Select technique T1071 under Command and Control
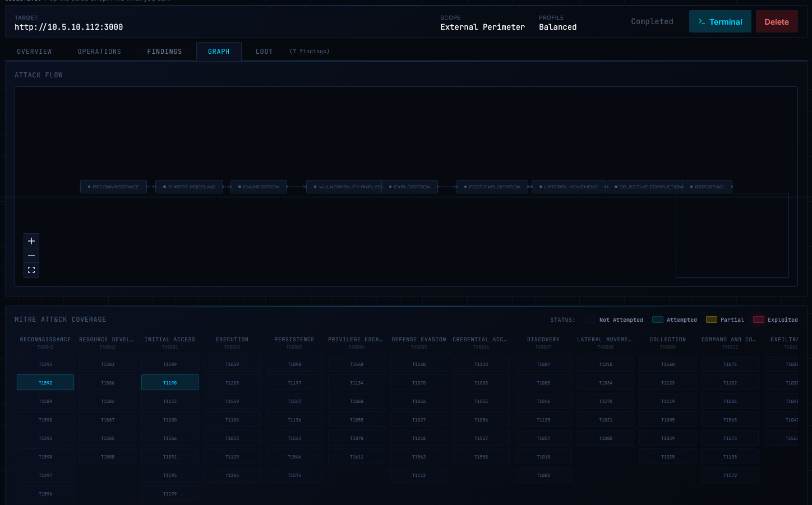 (730, 364)
